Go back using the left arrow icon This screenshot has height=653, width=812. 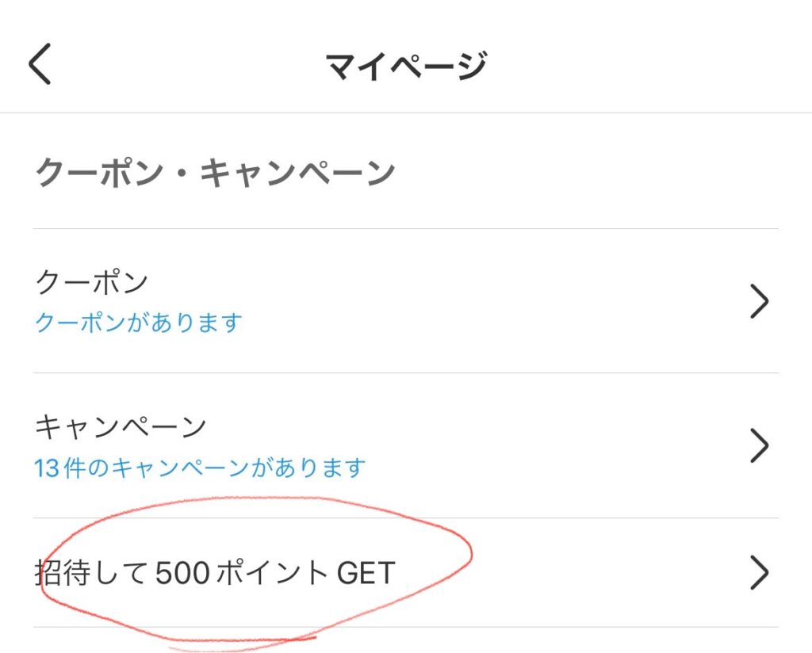[40, 63]
